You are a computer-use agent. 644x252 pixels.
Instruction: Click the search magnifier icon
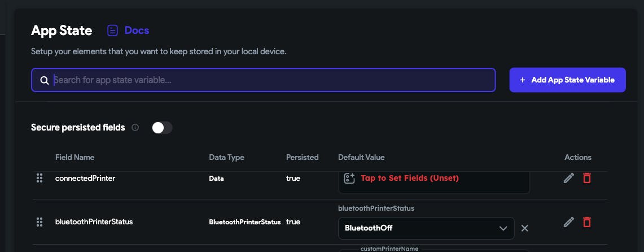(45, 80)
